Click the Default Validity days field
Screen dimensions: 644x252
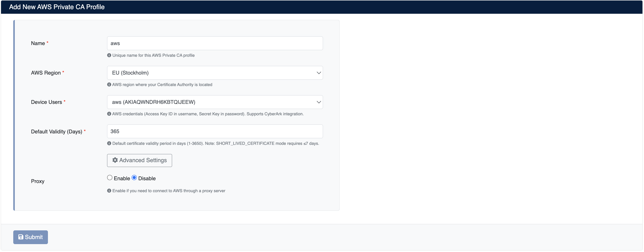[x=215, y=131]
